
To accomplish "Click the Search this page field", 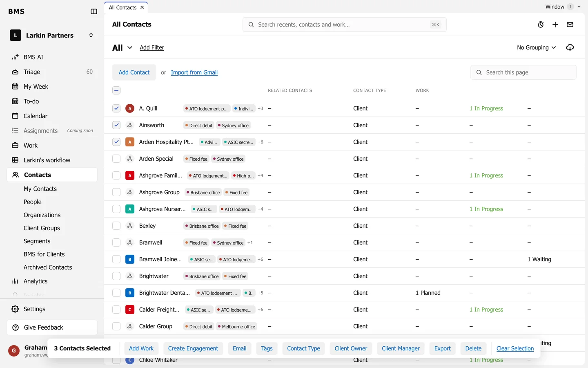I will click(523, 72).
